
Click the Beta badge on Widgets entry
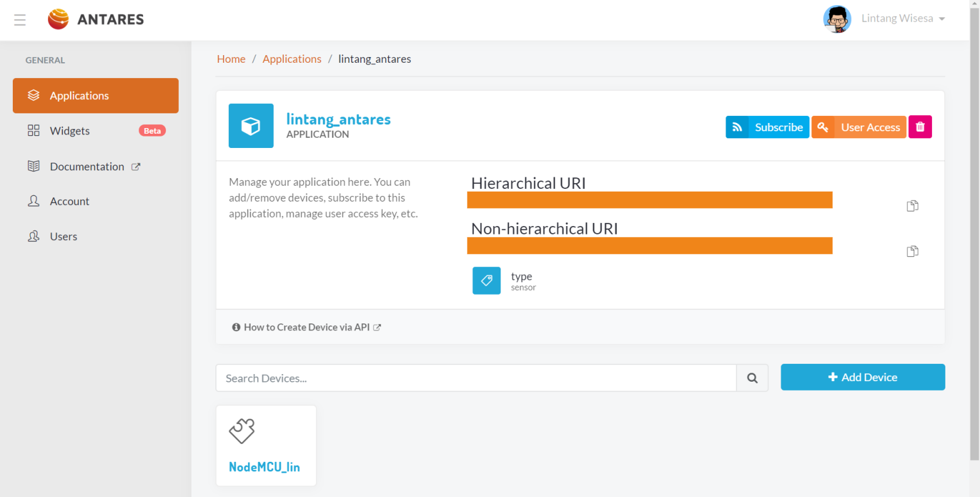coord(152,131)
